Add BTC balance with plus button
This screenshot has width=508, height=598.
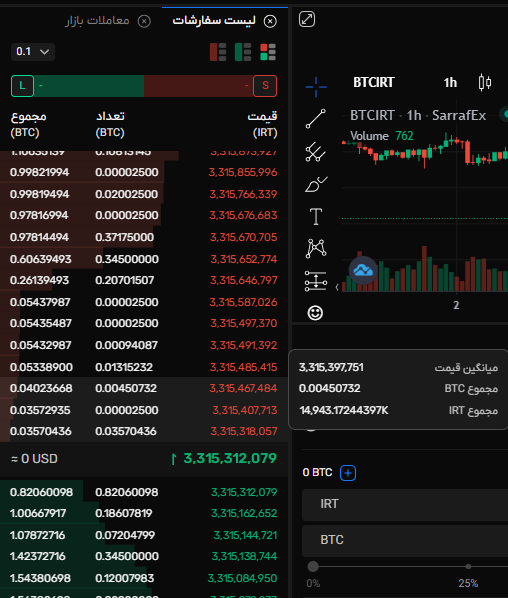(348, 473)
